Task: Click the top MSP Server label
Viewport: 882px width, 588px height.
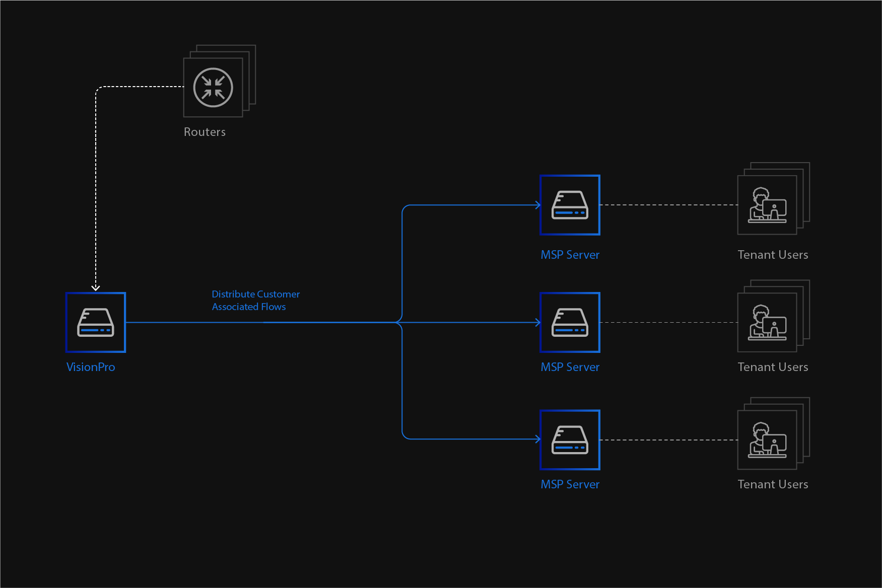Action: 570,255
